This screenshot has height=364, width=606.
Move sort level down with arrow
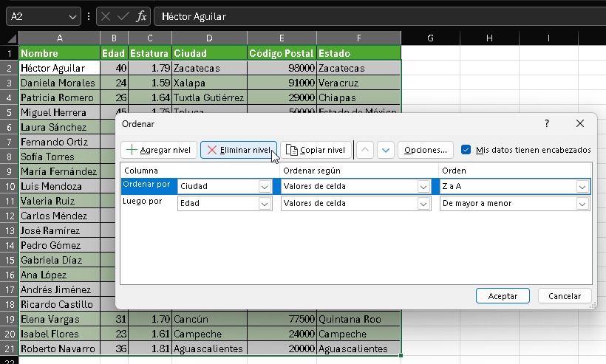[x=385, y=150]
